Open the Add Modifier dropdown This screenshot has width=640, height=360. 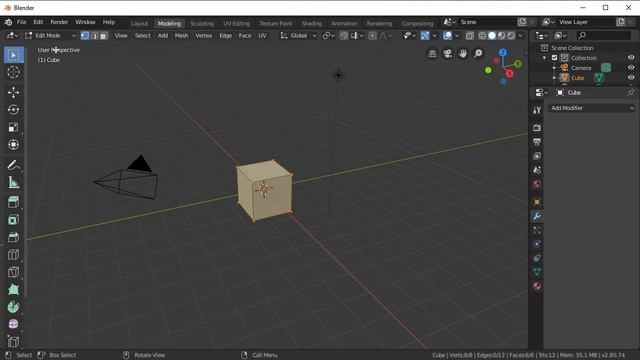pos(591,108)
